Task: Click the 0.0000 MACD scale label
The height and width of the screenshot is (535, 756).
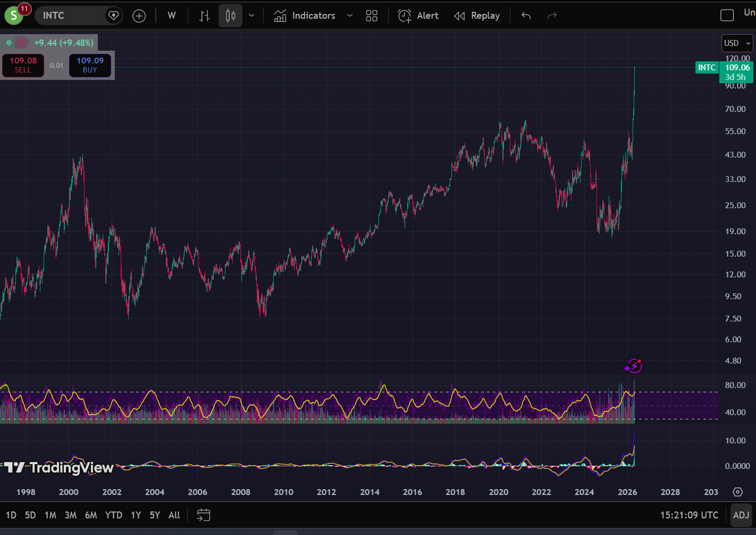Action: tap(738, 466)
